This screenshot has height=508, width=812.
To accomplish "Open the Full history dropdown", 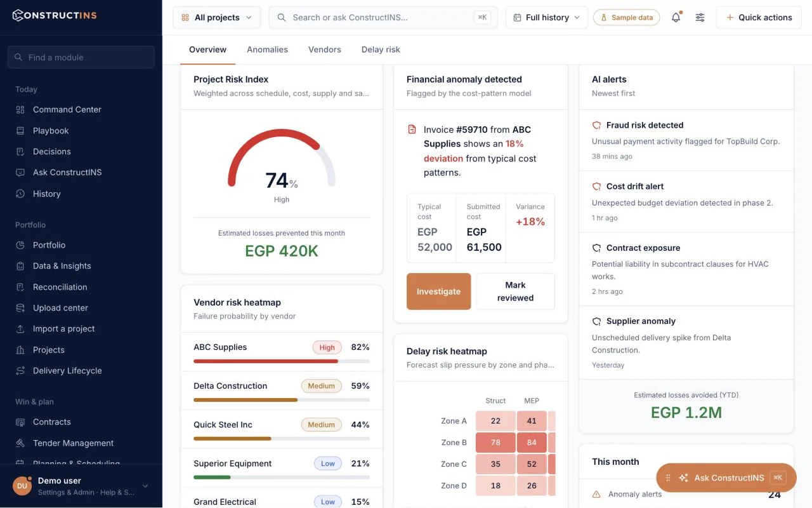I will coord(547,18).
